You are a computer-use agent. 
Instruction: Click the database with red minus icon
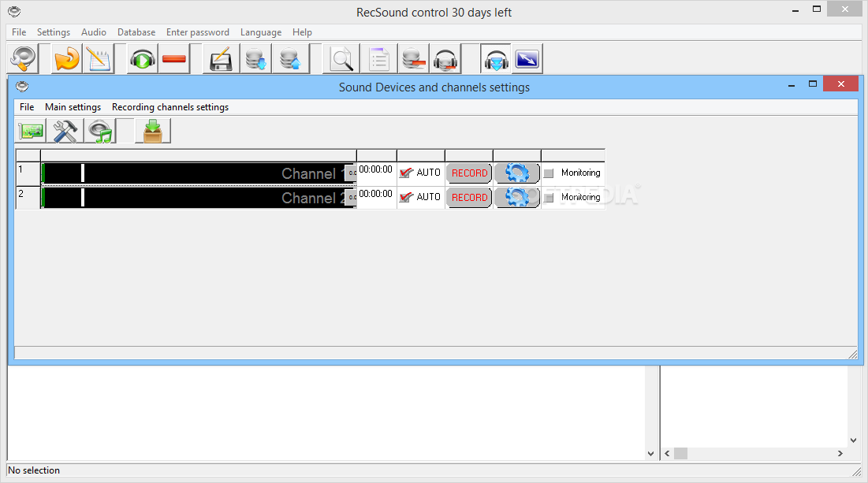pyautogui.click(x=414, y=58)
